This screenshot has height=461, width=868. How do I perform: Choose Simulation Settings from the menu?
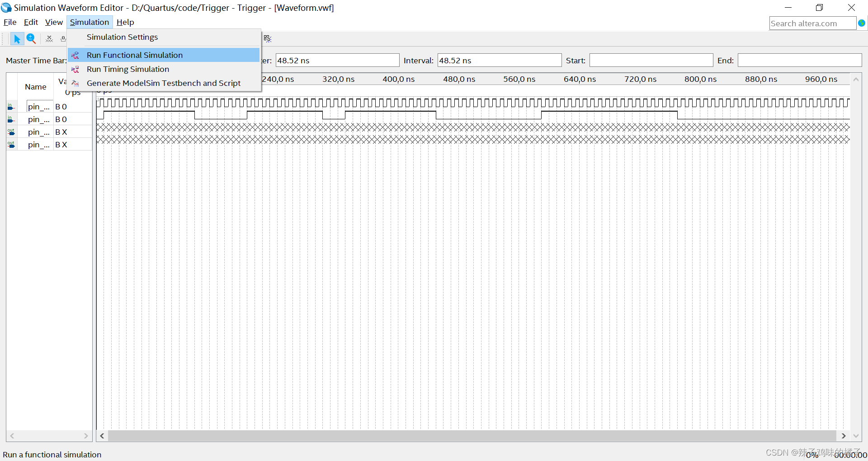(x=164, y=37)
